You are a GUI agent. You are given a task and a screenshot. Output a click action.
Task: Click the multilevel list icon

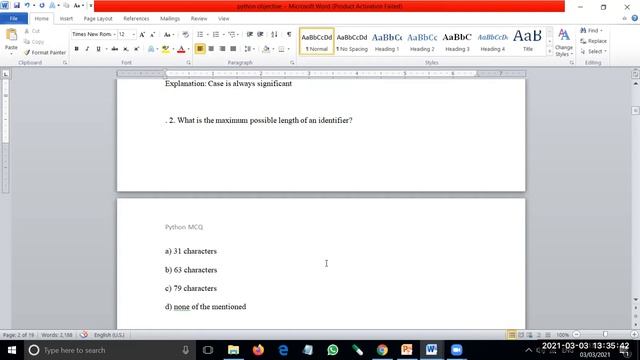(x=233, y=35)
